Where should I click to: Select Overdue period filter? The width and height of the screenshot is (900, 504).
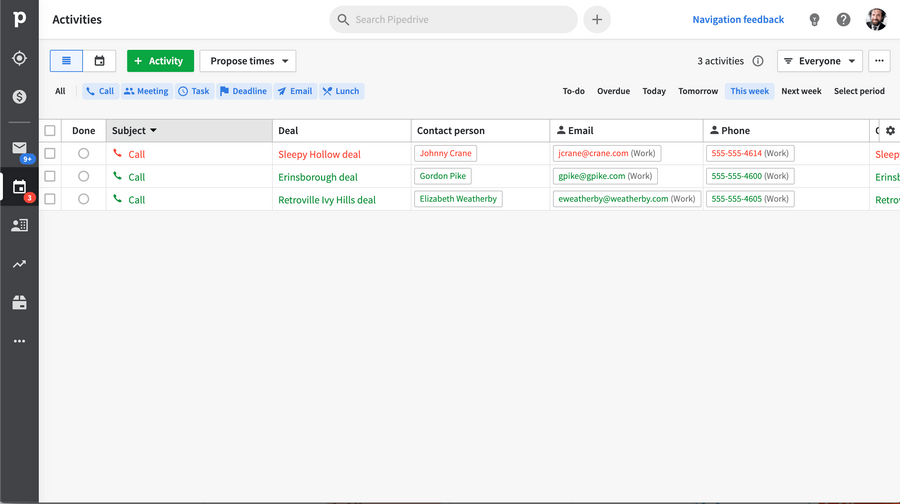tap(614, 91)
